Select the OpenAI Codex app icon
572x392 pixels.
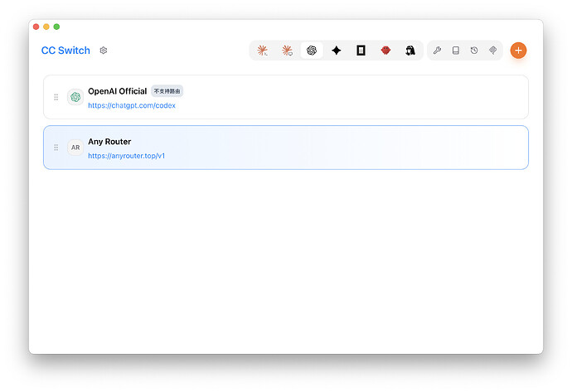coord(312,51)
